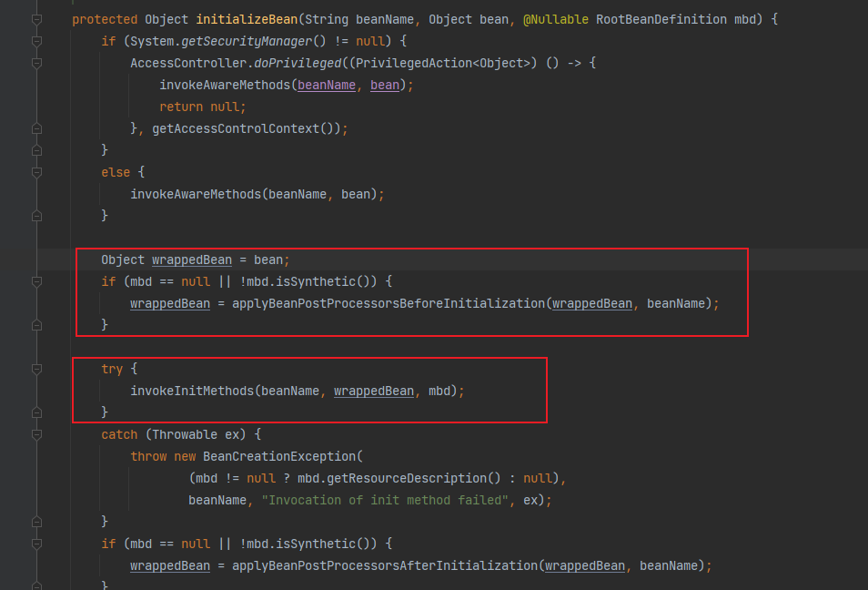Screen dimensions: 868x590
Task: Click fold end marker at getAccessControlContext line
Action: 37,128
